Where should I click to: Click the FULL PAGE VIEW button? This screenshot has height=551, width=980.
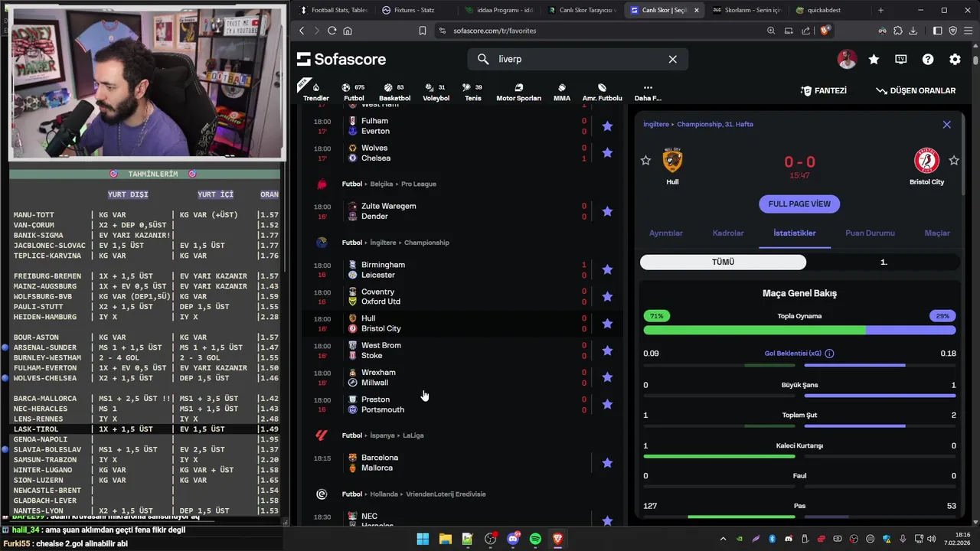point(799,204)
